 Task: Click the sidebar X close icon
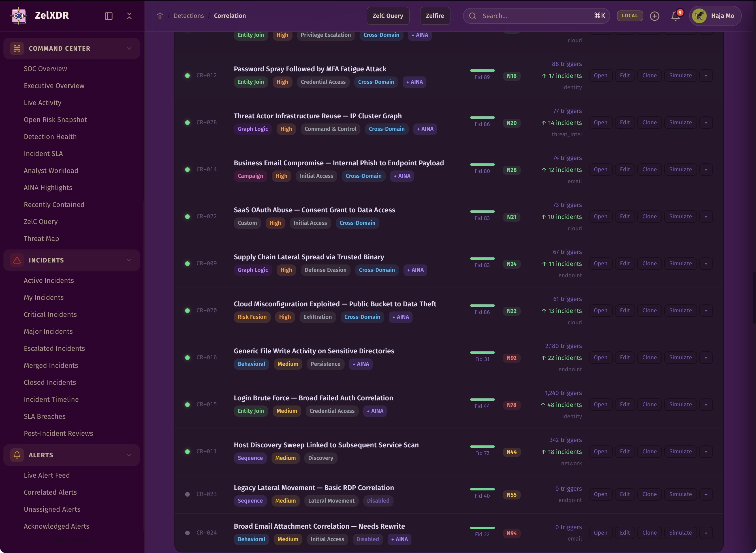click(129, 16)
